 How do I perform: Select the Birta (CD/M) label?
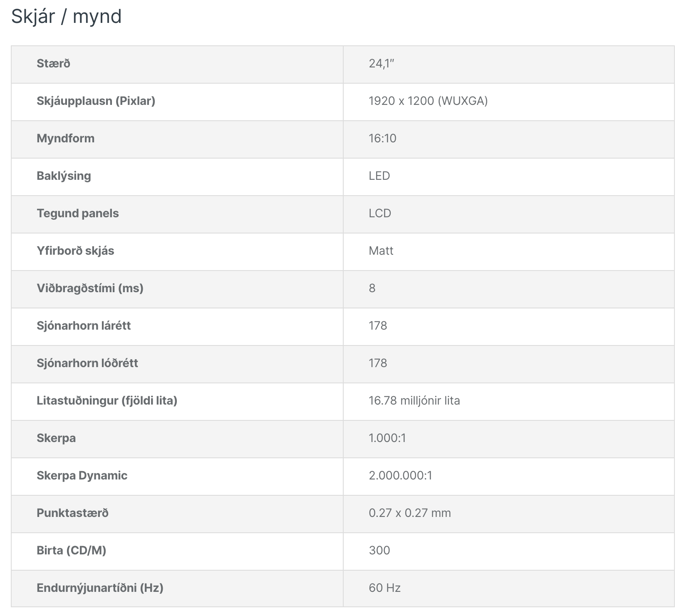[71, 551]
